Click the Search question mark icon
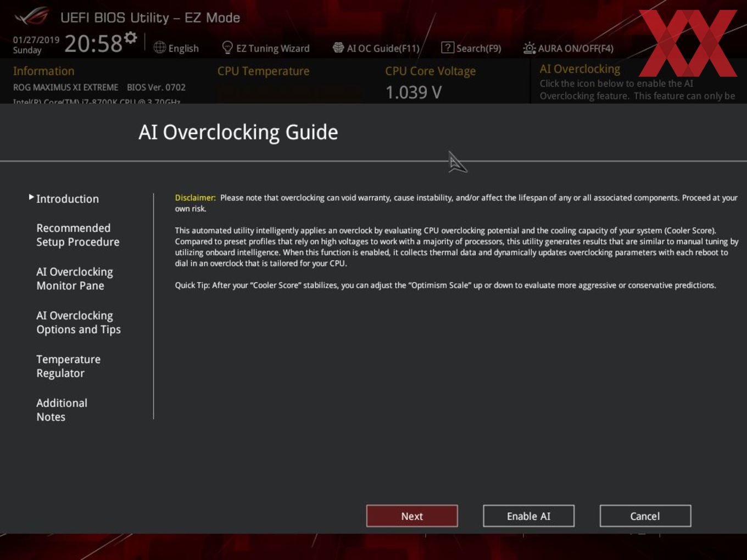 pyautogui.click(x=448, y=48)
